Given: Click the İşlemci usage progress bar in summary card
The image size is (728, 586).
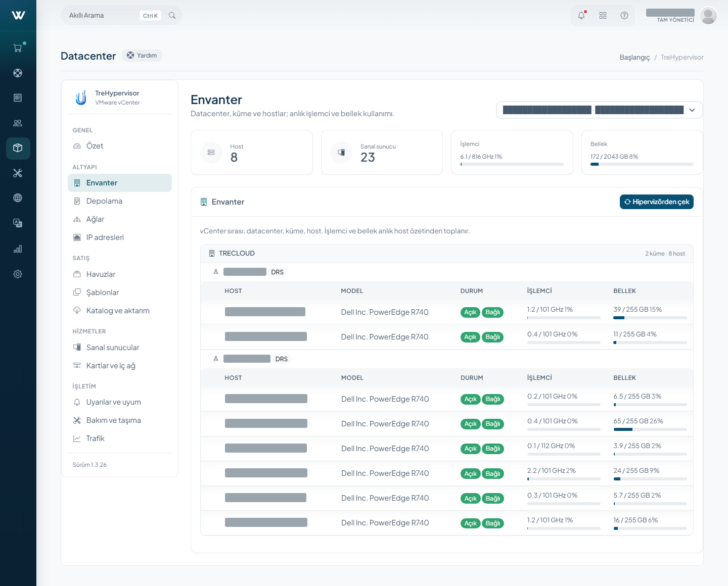Looking at the screenshot, I should coord(512,164).
